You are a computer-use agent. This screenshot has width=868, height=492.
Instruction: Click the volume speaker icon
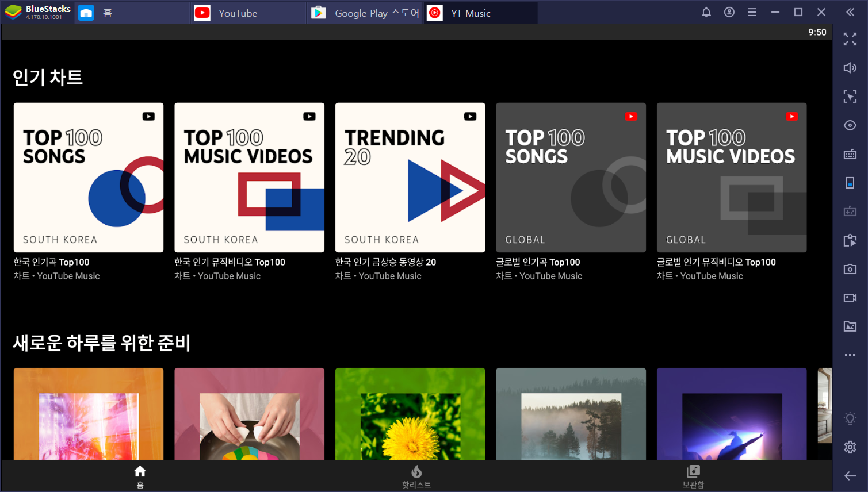click(x=850, y=68)
